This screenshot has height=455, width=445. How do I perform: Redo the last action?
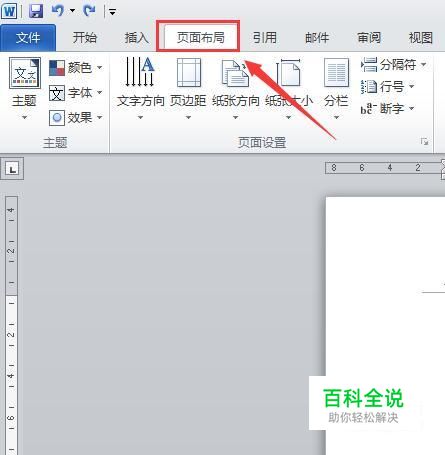click(89, 11)
